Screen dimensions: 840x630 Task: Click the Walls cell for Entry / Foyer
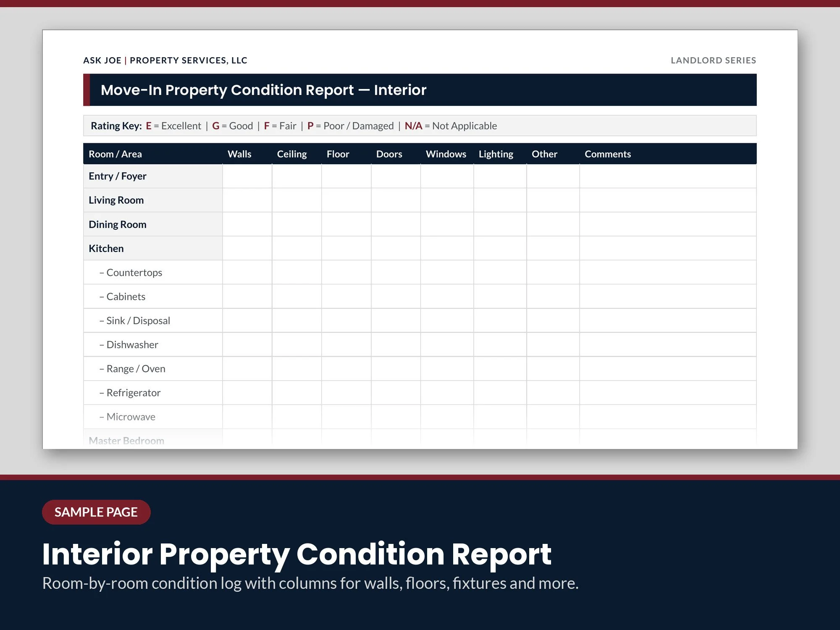coord(247,176)
